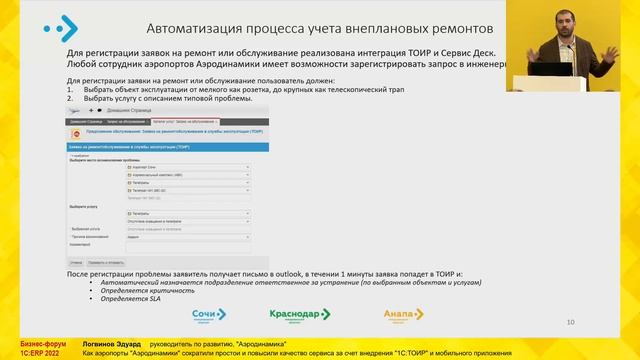Click the Бизнес-форум 1C:ERP 2022 caption
Screen dimensions: 640x360
point(43,349)
